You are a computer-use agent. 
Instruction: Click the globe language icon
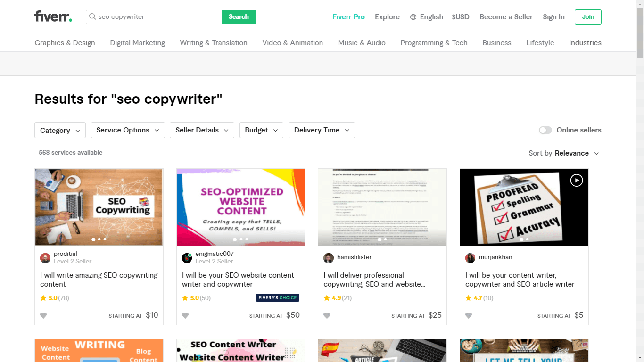(413, 17)
